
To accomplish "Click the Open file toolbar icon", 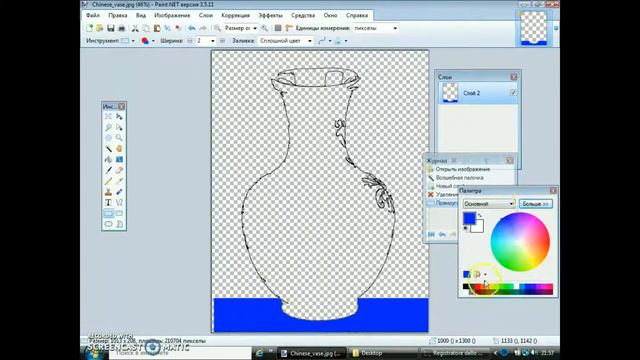I will 100,28.
